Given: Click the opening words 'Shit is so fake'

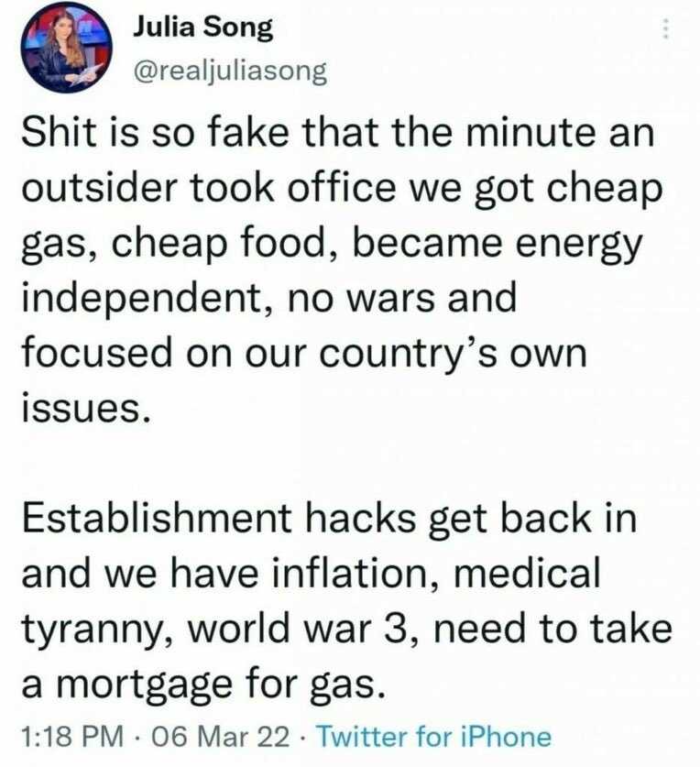Looking at the screenshot, I should point(155,133).
